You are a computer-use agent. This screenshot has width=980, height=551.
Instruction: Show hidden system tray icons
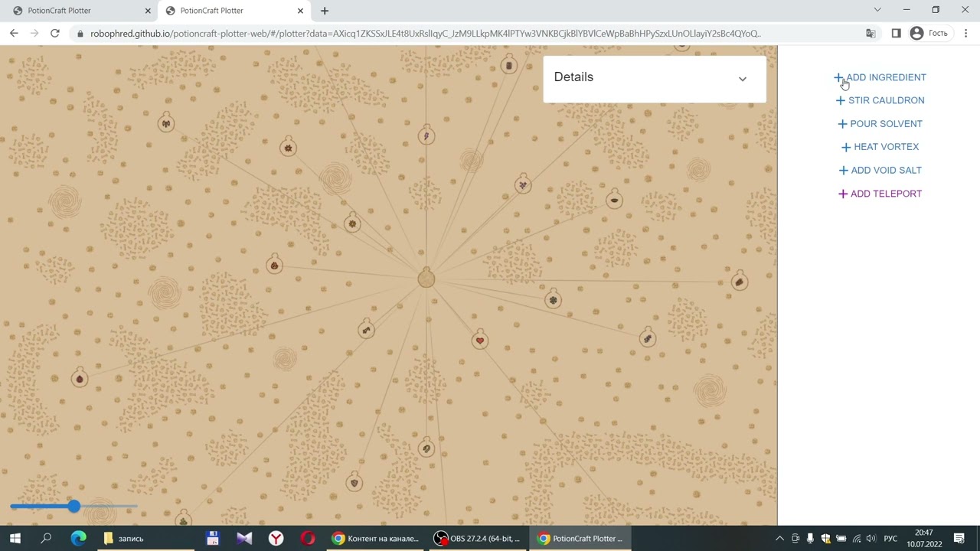779,539
